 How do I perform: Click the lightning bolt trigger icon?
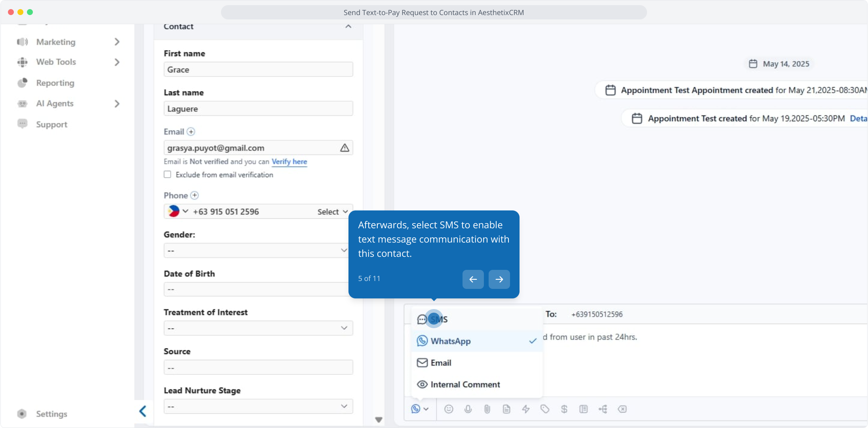[525, 409]
